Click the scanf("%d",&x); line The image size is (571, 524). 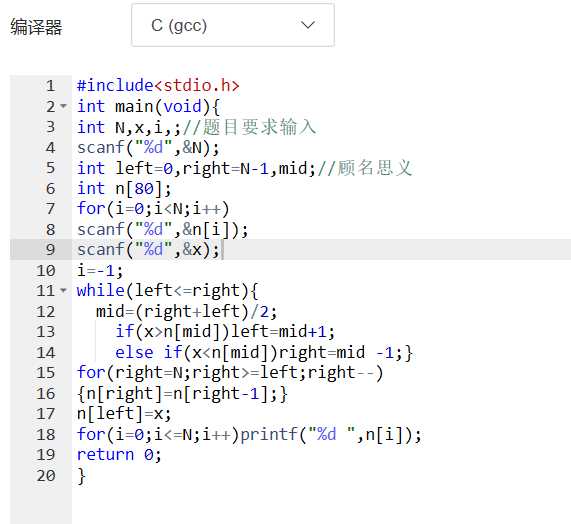148,250
